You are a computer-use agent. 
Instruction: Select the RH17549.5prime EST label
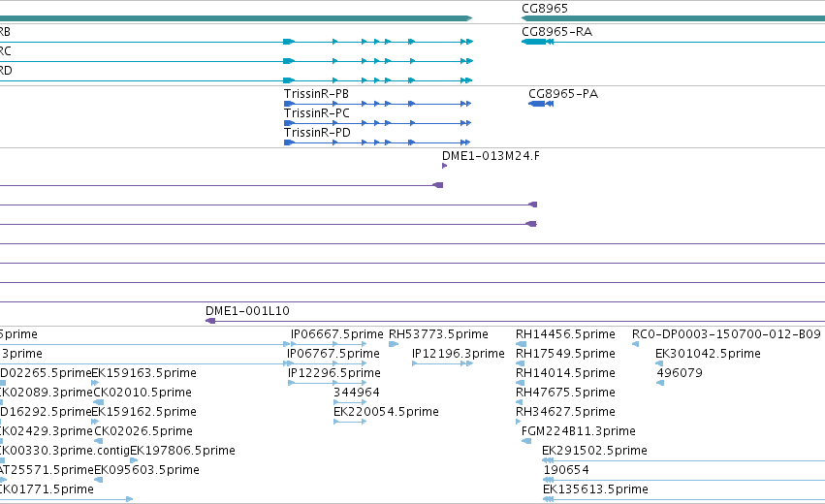pos(565,354)
